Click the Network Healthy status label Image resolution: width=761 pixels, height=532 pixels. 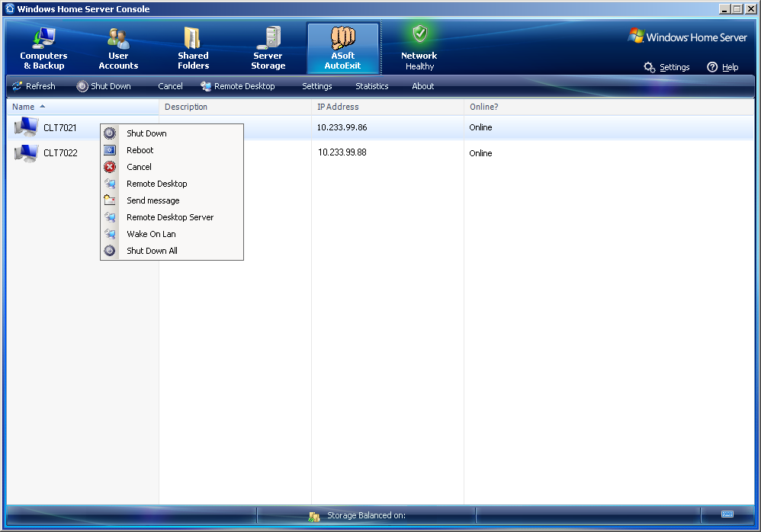[x=419, y=61]
